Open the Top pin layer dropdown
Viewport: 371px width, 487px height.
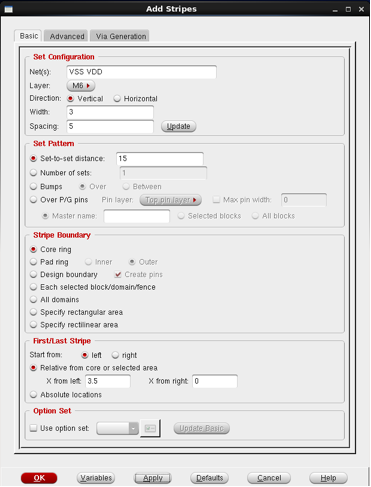pos(170,200)
